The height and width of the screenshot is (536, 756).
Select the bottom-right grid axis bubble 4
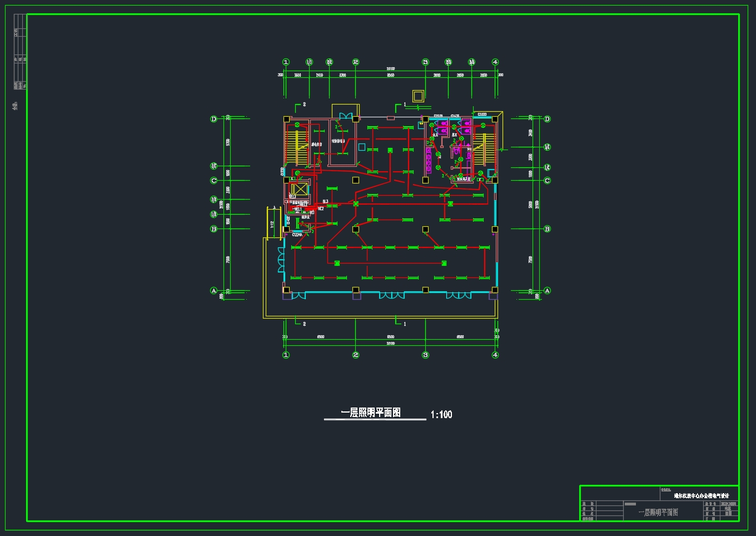pyautogui.click(x=495, y=355)
